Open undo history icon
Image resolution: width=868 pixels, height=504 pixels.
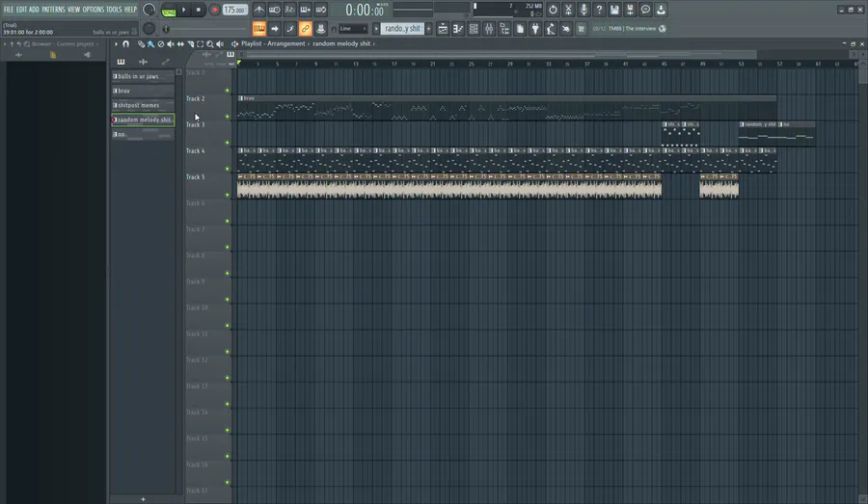[553, 10]
